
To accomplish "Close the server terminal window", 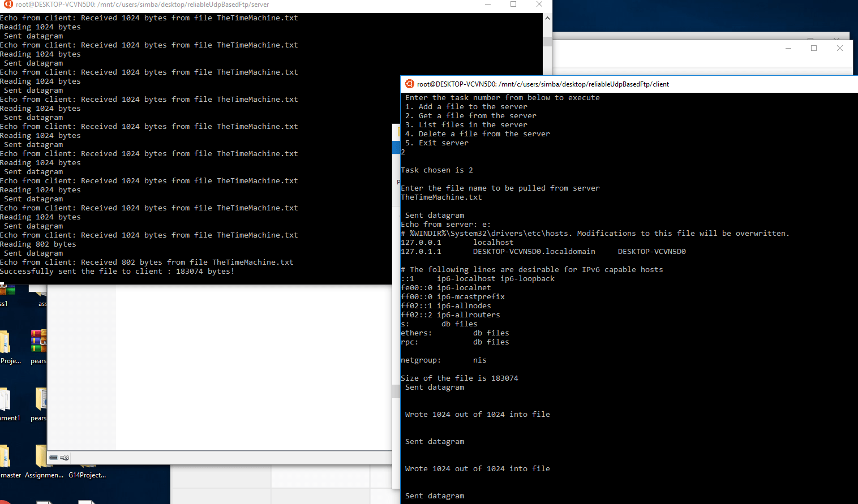I will [x=539, y=5].
